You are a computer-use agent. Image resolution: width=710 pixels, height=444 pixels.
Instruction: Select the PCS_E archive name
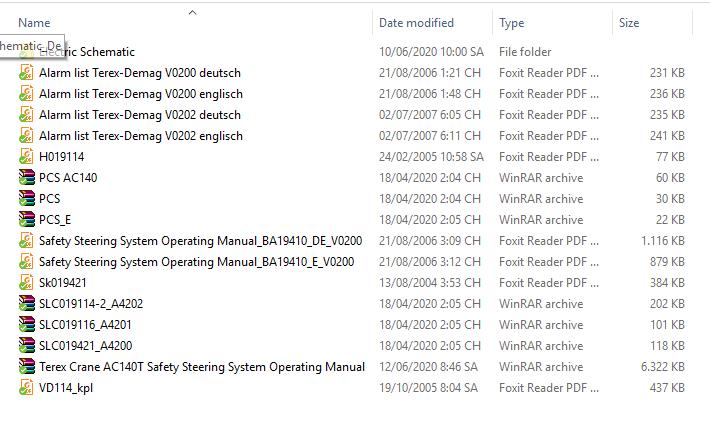coord(55,220)
